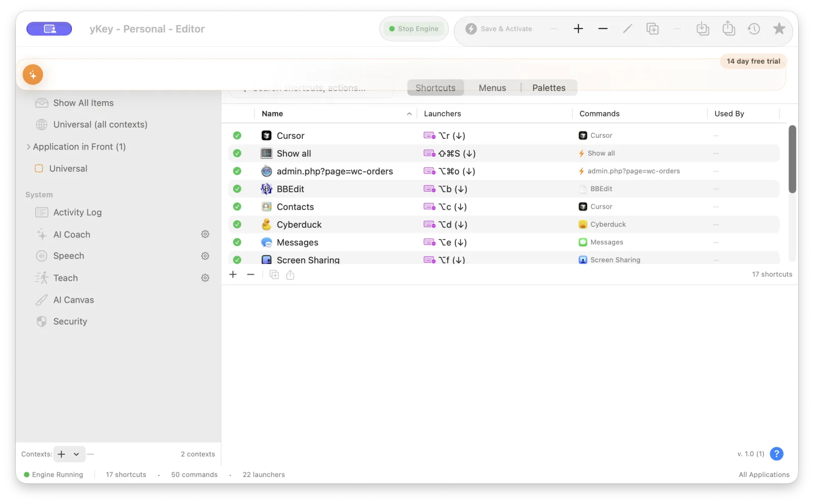Click the Stop Engine button
The width and height of the screenshot is (814, 504).
coord(414,29)
